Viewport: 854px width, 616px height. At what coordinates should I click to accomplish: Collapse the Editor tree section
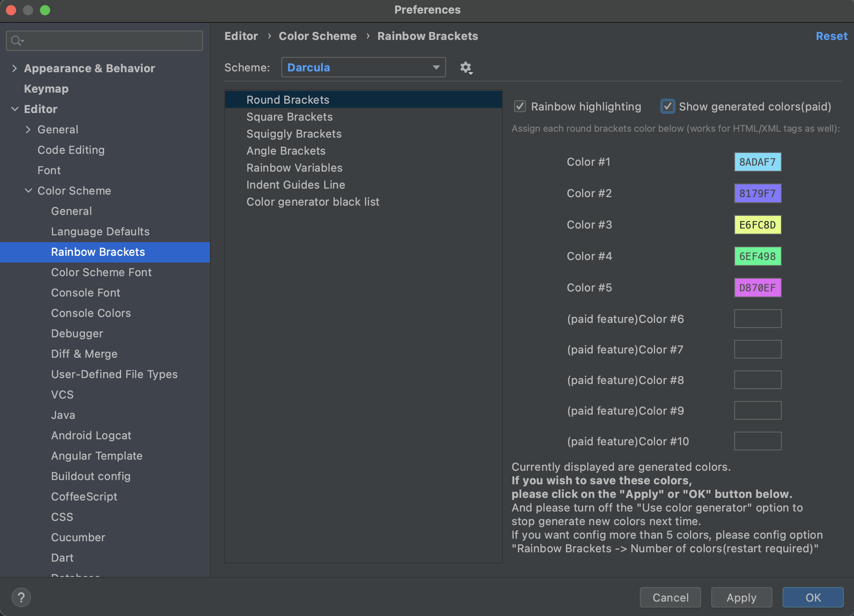click(15, 109)
